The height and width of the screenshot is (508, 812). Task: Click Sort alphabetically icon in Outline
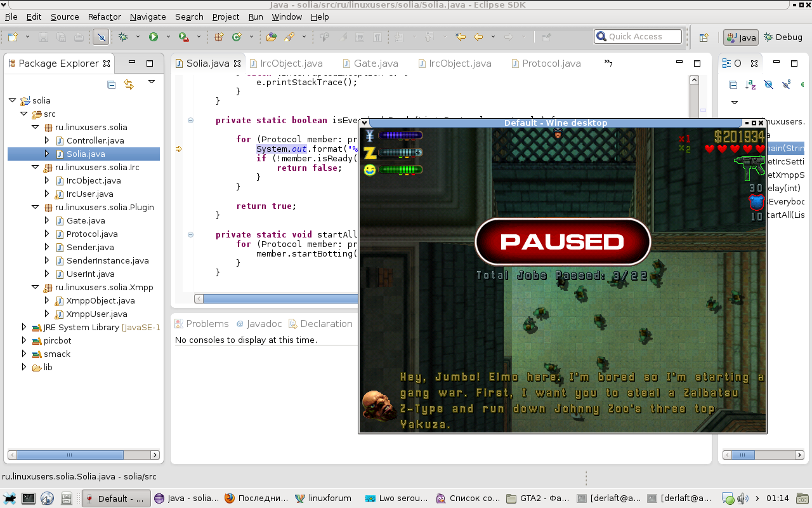coord(750,84)
